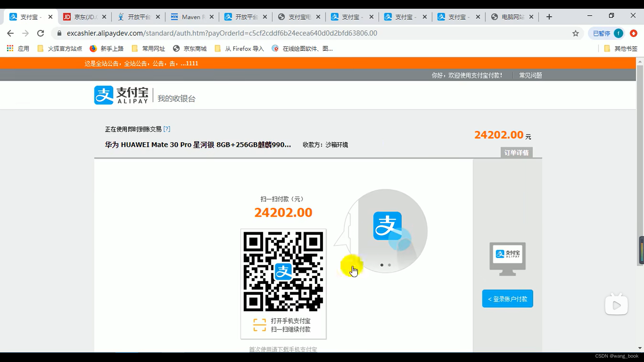The width and height of the screenshot is (644, 362).
Task: Open the 京东商城 bookmark
Action: pyautogui.click(x=190, y=49)
